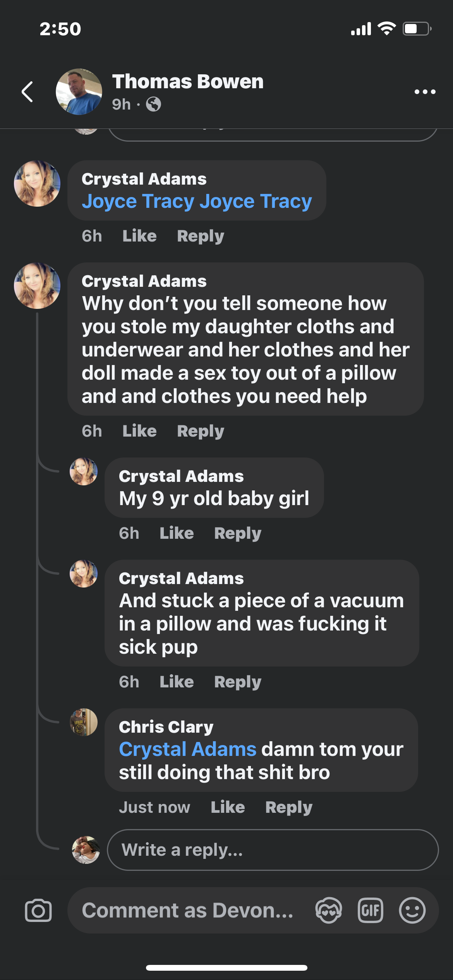Viewport: 453px width, 980px height.
Task: Like the 'My 9 yr old' comment
Action: pos(177,533)
